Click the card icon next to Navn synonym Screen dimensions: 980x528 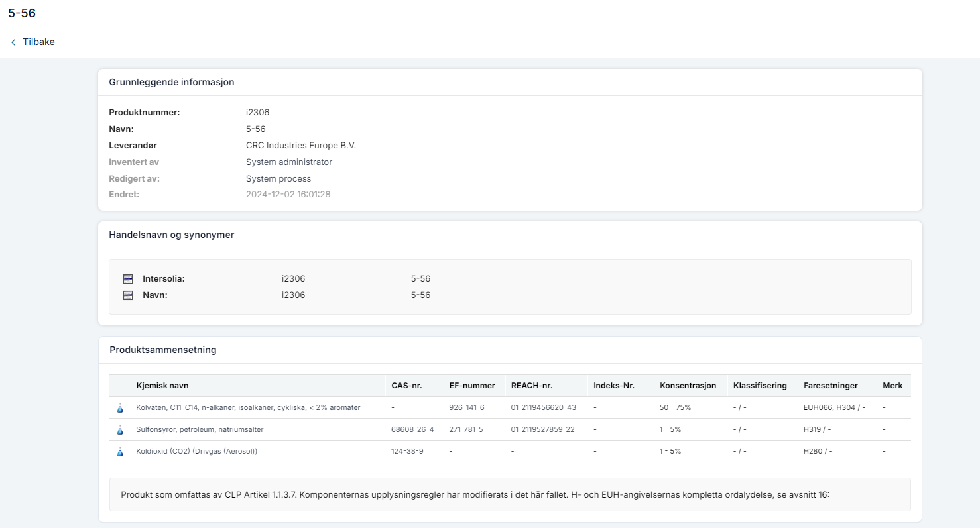click(x=128, y=295)
